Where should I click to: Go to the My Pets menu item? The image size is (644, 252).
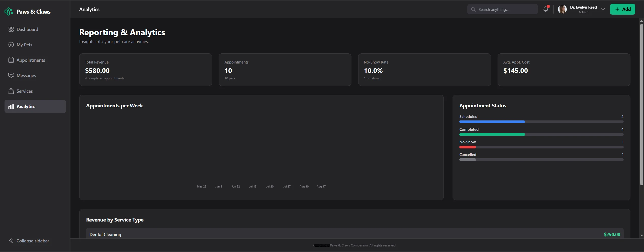point(24,45)
